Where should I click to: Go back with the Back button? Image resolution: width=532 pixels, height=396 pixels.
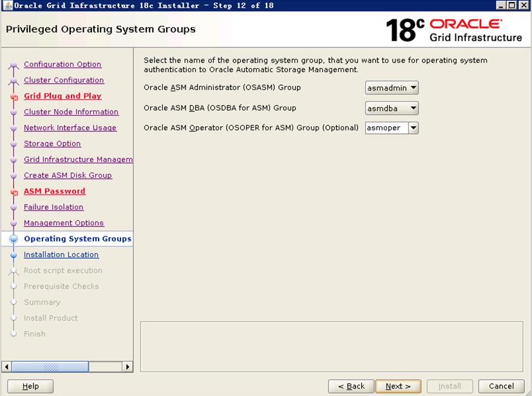[351, 386]
